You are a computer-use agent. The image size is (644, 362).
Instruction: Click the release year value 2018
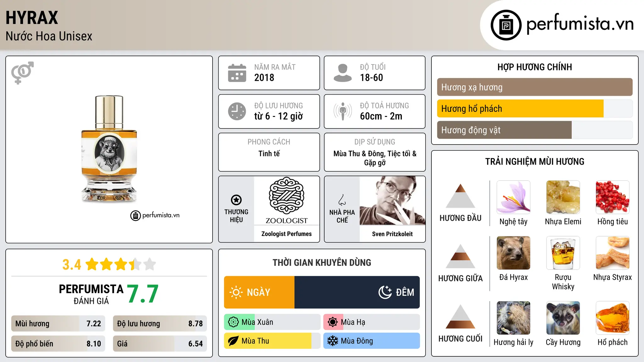point(264,78)
